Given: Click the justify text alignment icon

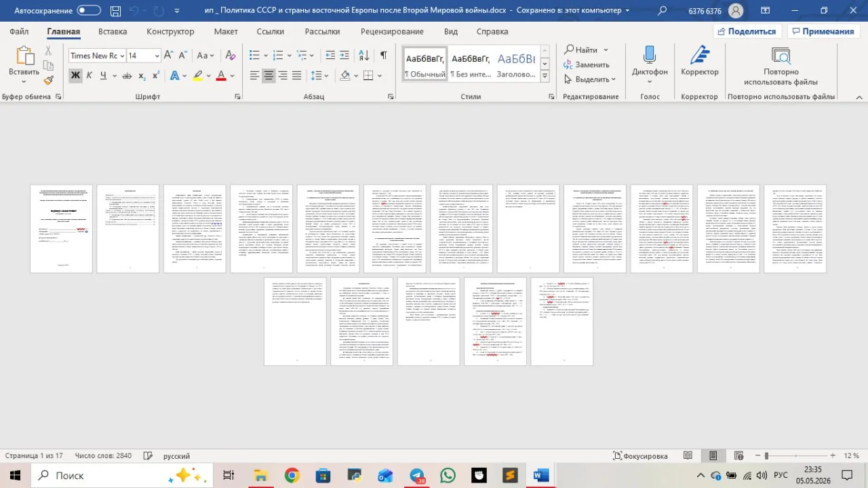Looking at the screenshot, I should [297, 76].
